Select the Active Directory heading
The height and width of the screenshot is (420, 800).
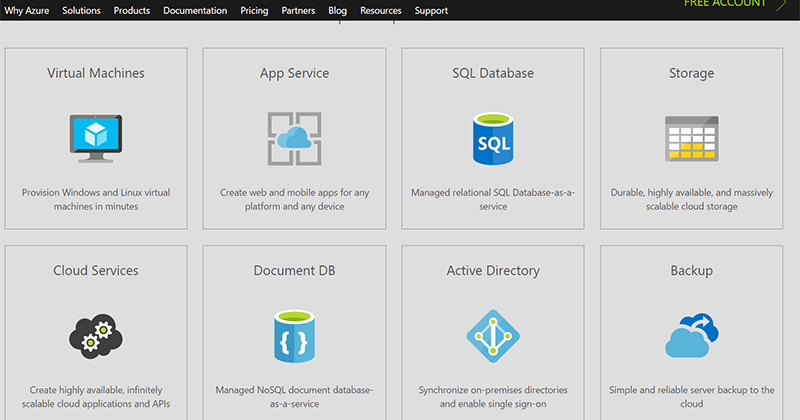pos(493,271)
